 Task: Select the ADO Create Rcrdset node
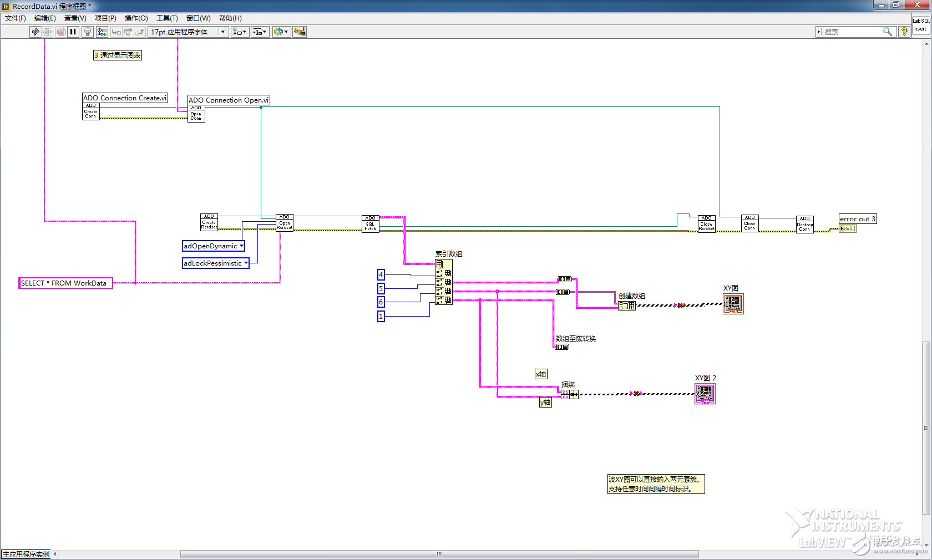coord(209,222)
